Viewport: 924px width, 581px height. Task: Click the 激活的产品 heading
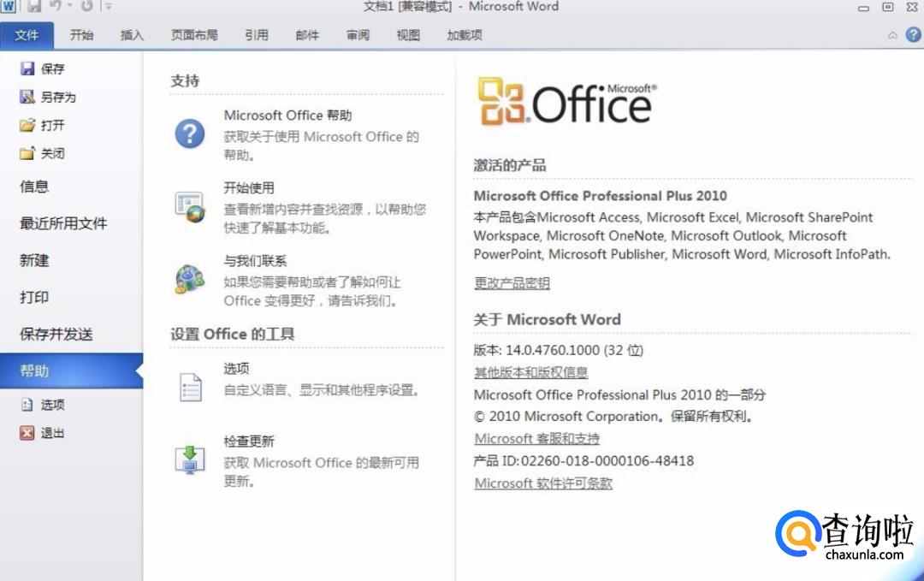coord(510,166)
